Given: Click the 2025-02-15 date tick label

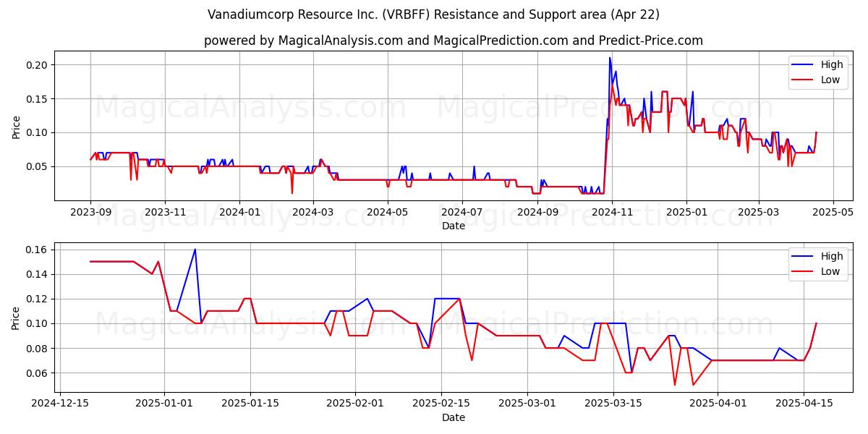Looking at the screenshot, I should [x=441, y=404].
